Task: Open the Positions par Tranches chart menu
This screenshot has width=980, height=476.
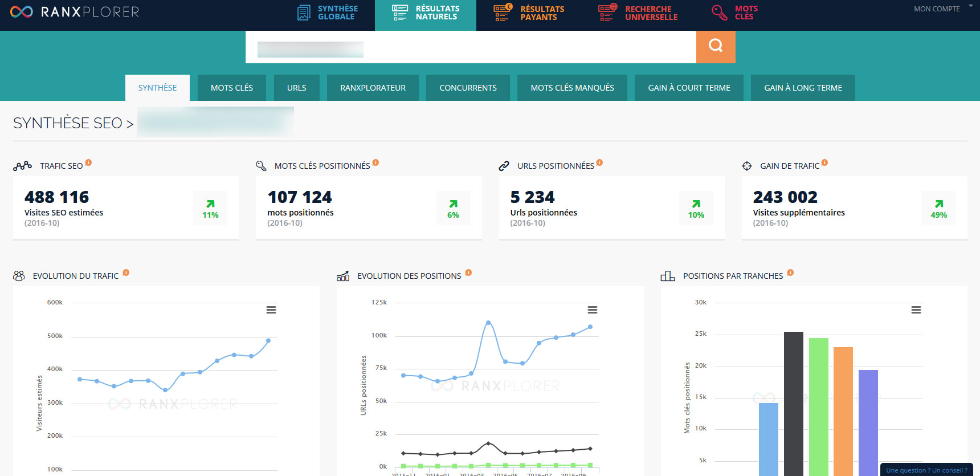Action: [x=916, y=310]
